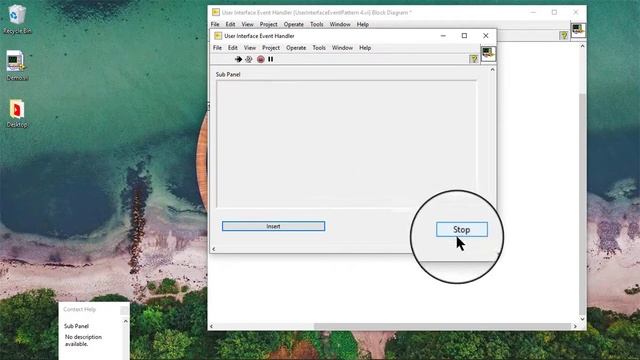Click the VI connector icon in front panel
Image resolution: width=640 pixels, height=360 pixels.
[488, 53]
